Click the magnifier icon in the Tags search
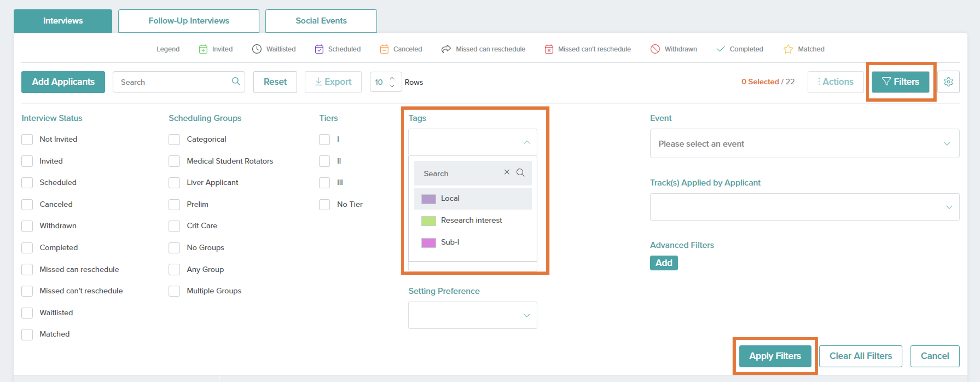Screen dimensions: 980x382 (521, 173)
